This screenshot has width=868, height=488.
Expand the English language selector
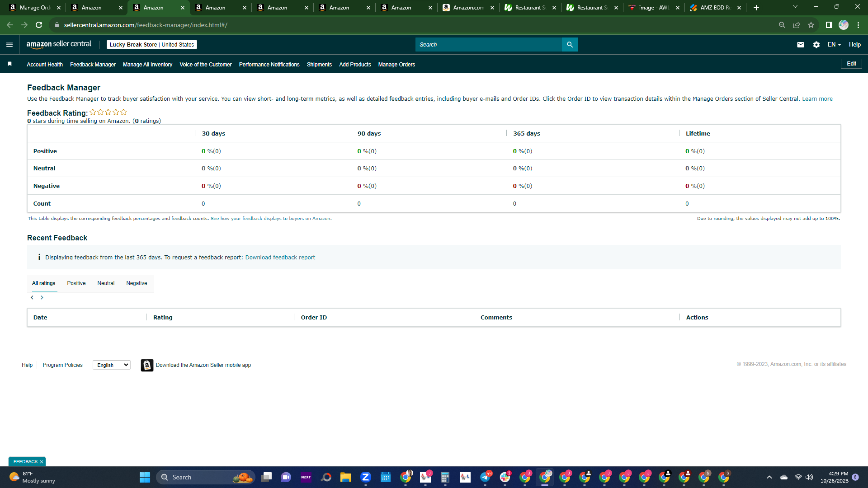tap(112, 365)
